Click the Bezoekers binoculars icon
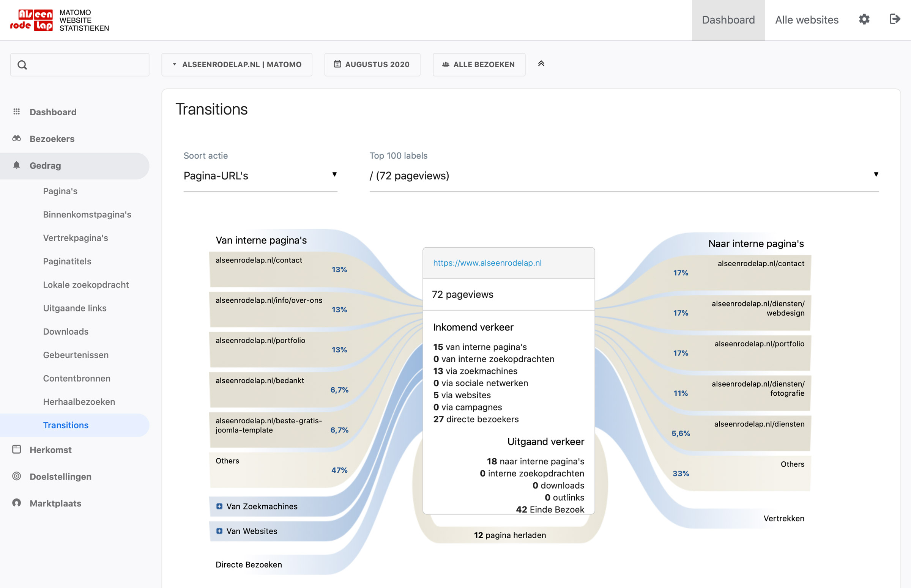911x588 pixels. click(x=16, y=138)
